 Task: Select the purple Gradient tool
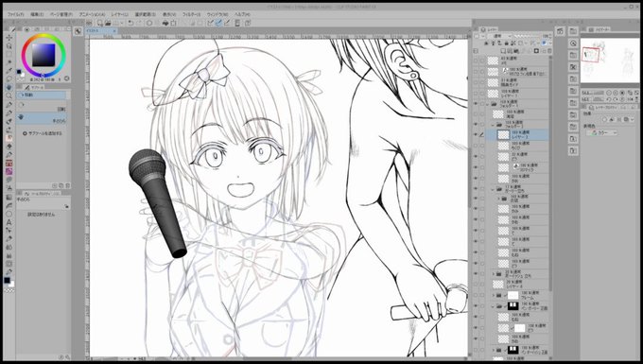pyautogui.click(x=9, y=171)
